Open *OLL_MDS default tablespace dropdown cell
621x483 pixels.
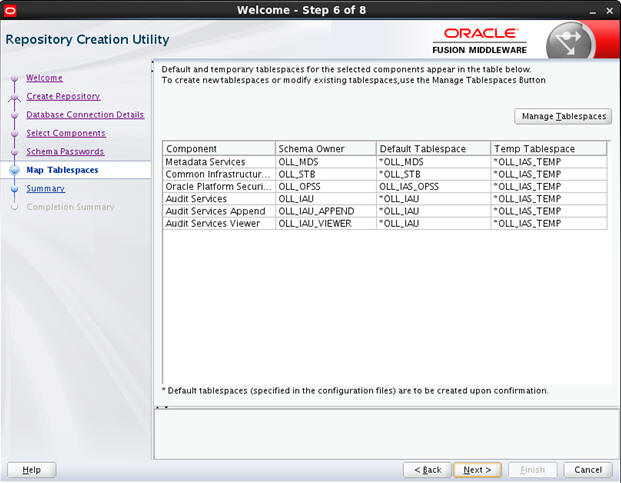point(433,162)
